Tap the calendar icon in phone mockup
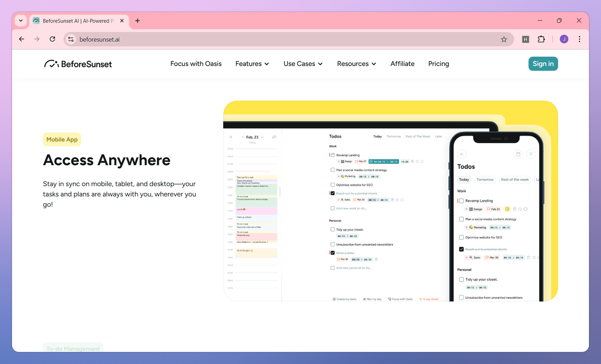This screenshot has width=601, height=364. tap(518, 154)
